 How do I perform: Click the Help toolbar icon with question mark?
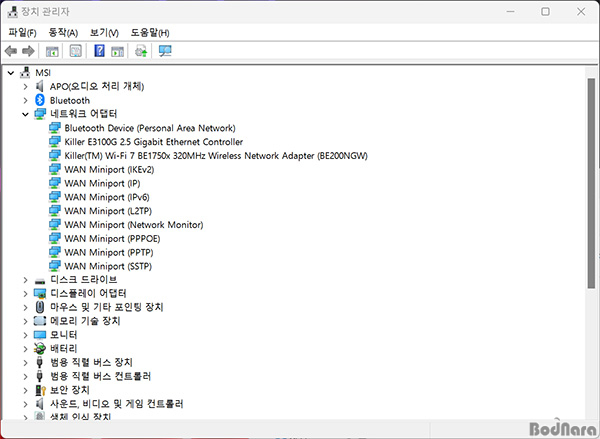pyautogui.click(x=100, y=51)
